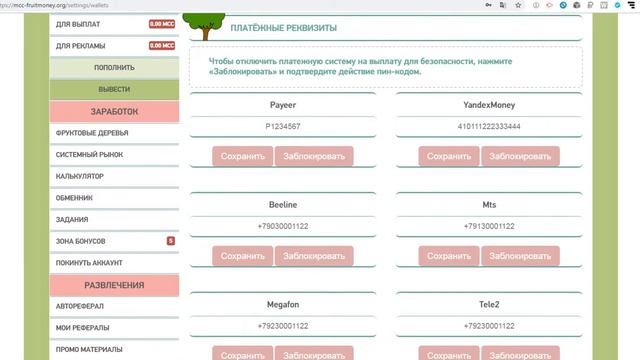
Task: Open ДЛЯ ВЫПЛАТ balance item
Action: click(x=114, y=24)
